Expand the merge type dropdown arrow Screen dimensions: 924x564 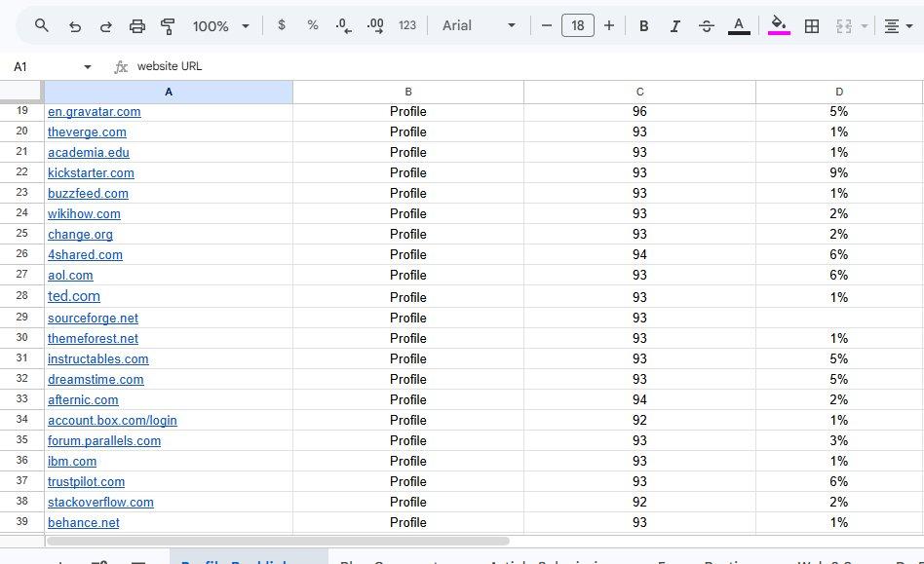(865, 26)
